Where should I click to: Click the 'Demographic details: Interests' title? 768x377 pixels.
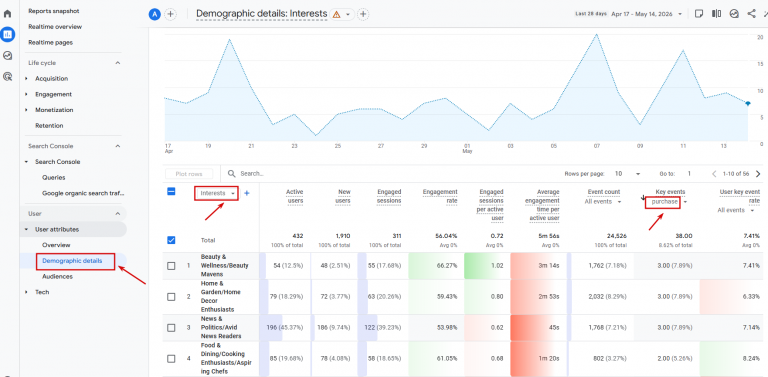[x=262, y=14]
